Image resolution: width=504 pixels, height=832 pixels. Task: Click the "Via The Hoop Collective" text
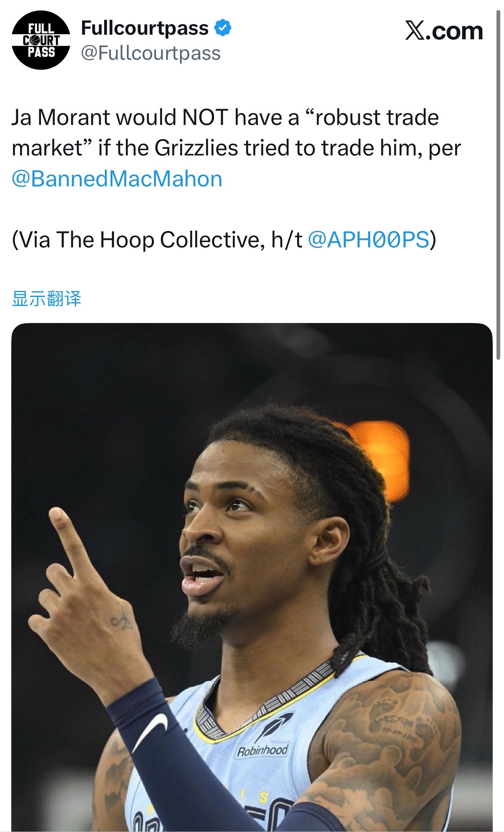[x=137, y=240]
